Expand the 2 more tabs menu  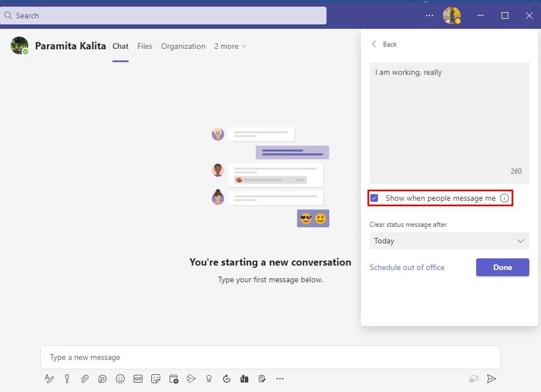click(230, 46)
